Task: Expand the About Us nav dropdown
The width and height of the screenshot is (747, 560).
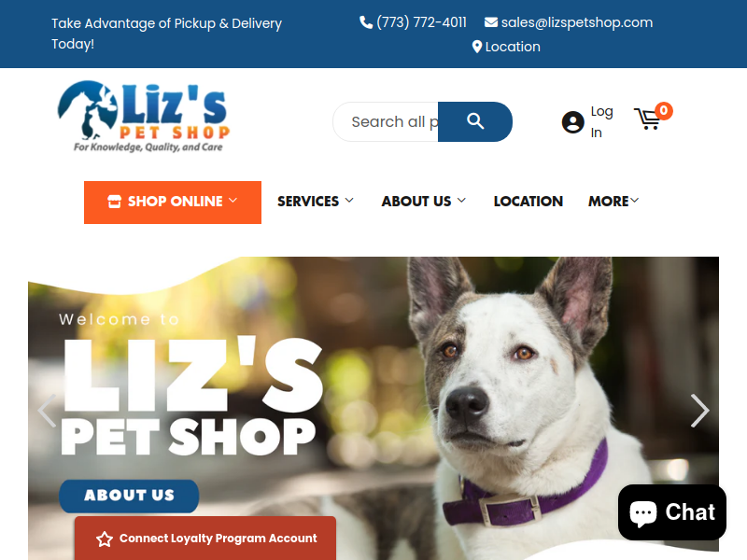Action: click(424, 202)
